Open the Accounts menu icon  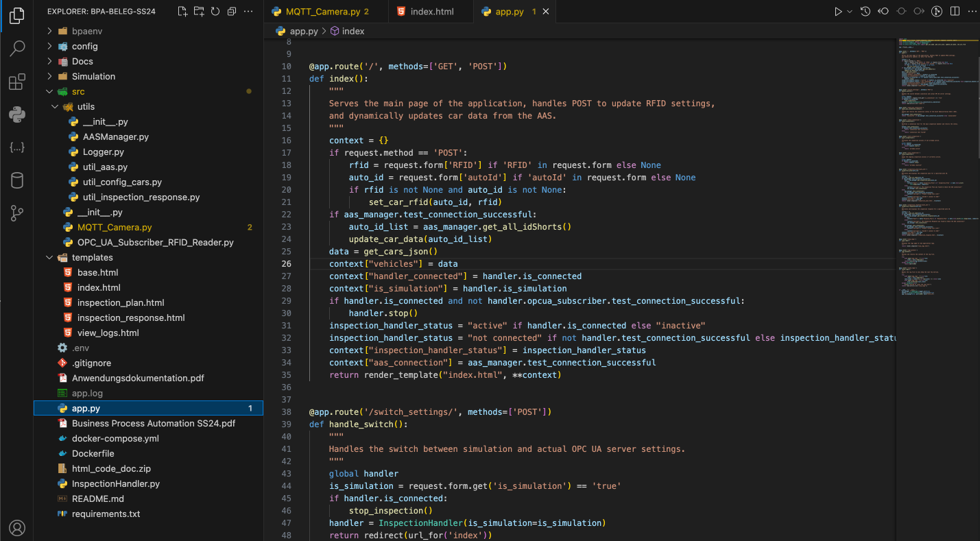17,527
